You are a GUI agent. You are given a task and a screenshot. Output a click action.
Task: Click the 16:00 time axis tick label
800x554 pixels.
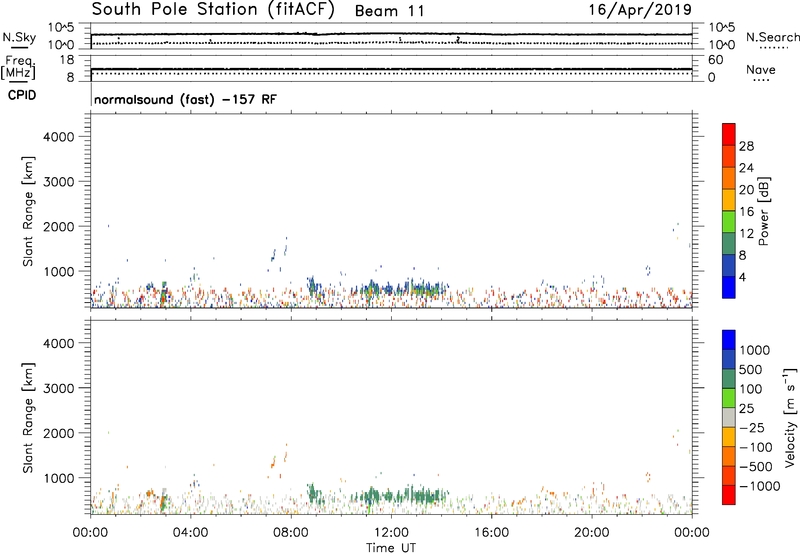491,533
